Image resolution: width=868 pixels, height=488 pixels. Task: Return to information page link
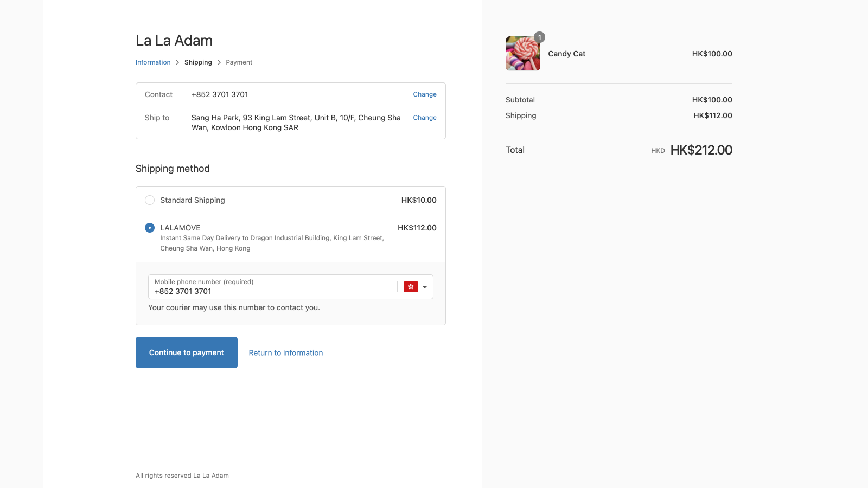pyautogui.click(x=285, y=353)
